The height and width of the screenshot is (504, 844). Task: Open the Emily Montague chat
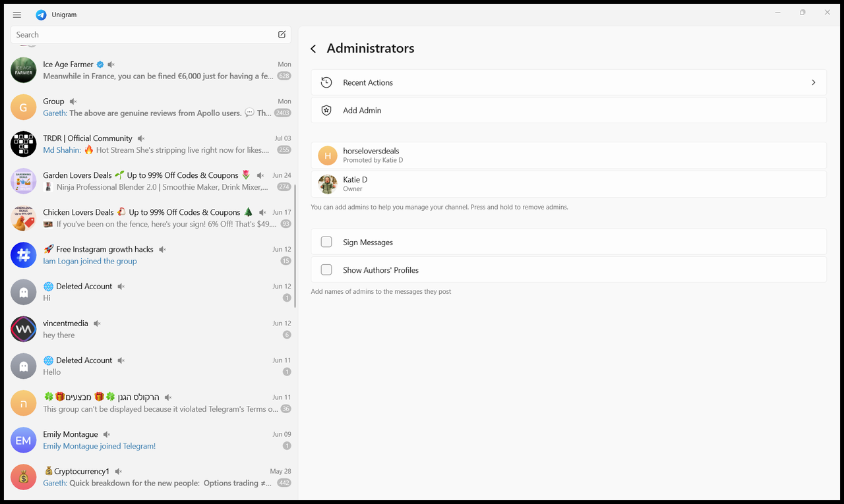click(x=151, y=440)
